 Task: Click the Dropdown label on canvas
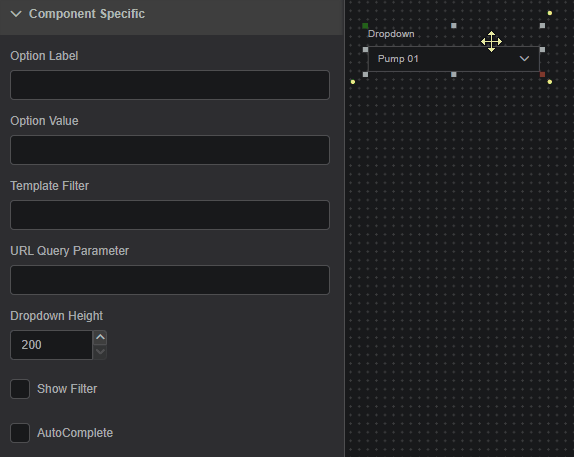(x=391, y=34)
